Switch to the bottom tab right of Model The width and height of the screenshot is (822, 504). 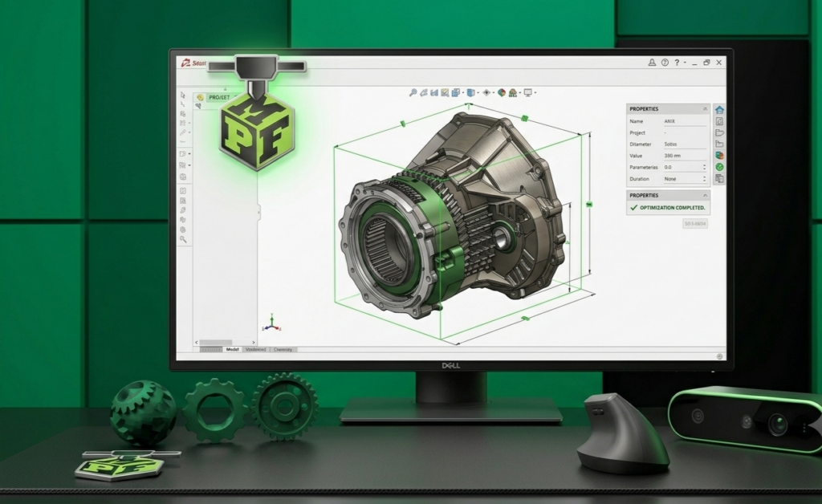(256, 349)
